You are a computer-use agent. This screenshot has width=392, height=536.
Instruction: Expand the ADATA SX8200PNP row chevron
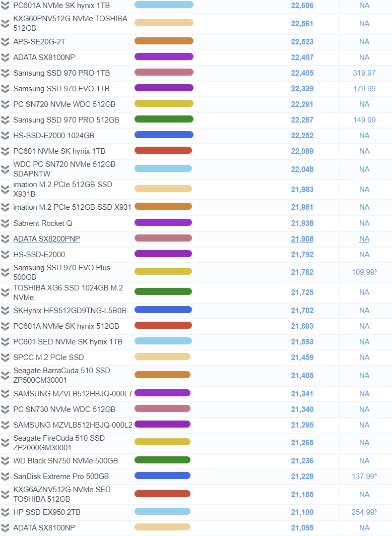(x=5, y=239)
